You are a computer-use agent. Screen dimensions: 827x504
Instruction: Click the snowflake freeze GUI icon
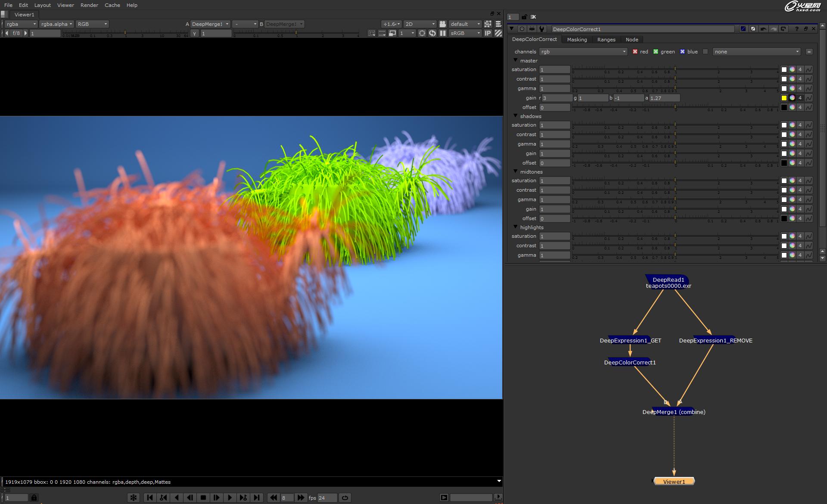(134, 498)
